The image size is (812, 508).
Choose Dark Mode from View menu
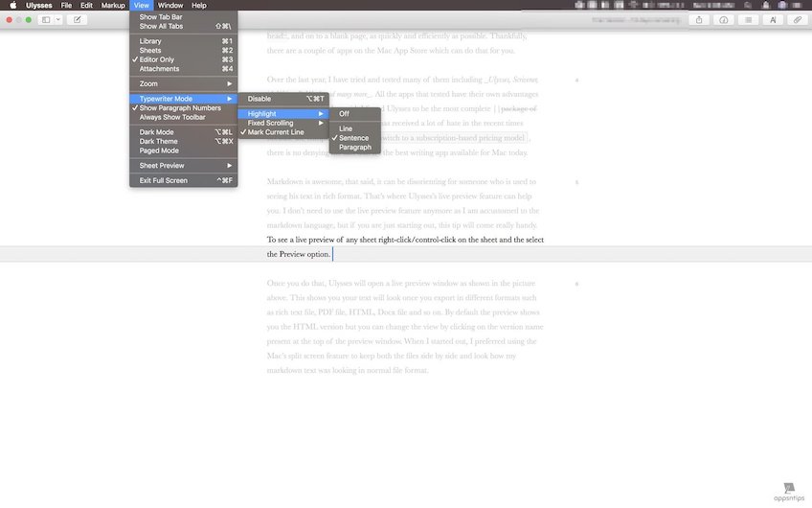(x=157, y=132)
